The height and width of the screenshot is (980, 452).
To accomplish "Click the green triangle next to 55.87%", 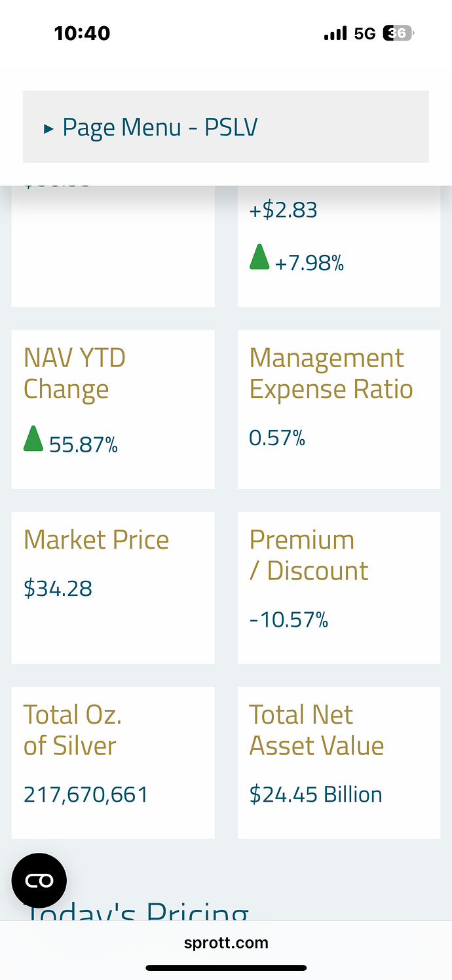I will pyautogui.click(x=33, y=439).
